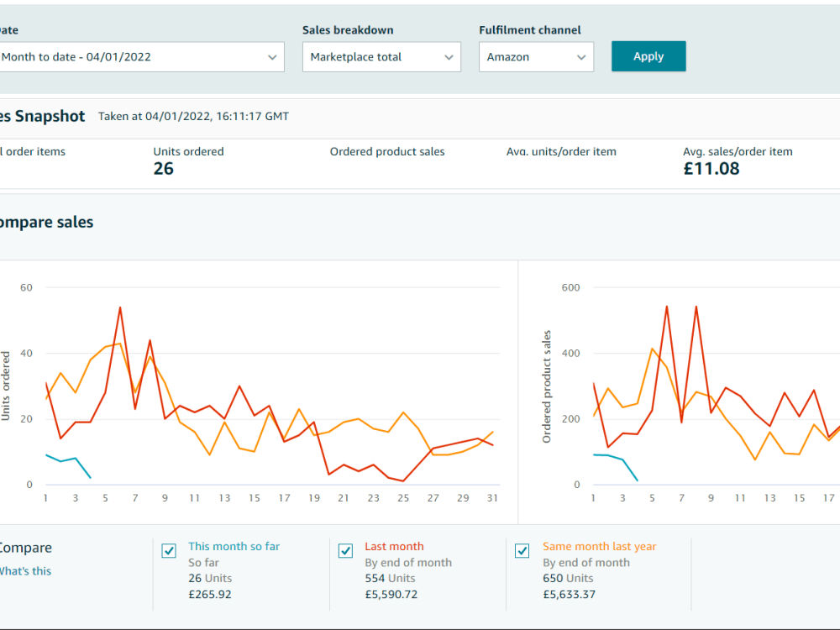The width and height of the screenshot is (840, 630).
Task: Click the £265.92 this month total
Action: click(210, 594)
